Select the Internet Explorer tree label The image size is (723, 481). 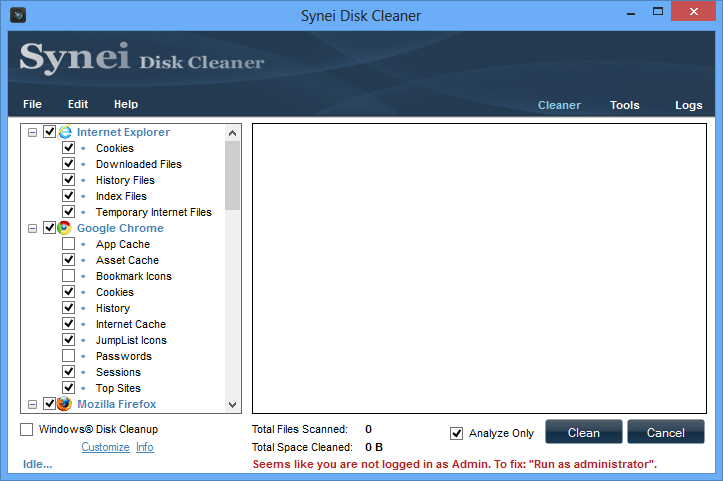pos(123,132)
